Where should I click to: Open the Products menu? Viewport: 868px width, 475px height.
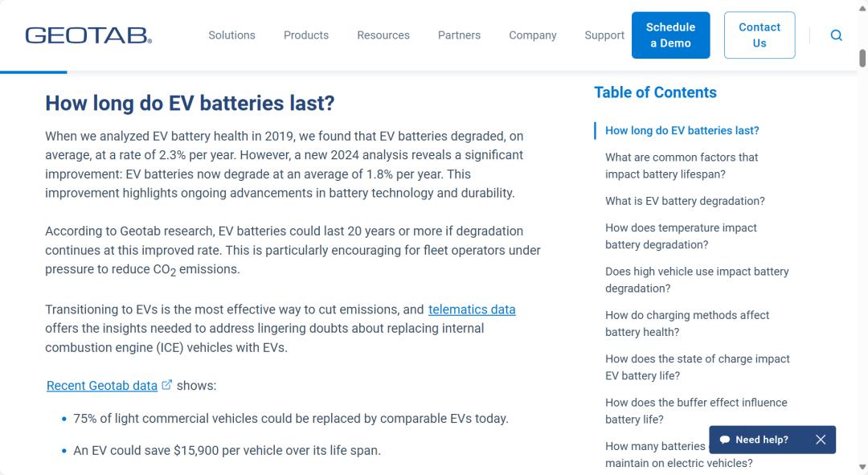305,35
